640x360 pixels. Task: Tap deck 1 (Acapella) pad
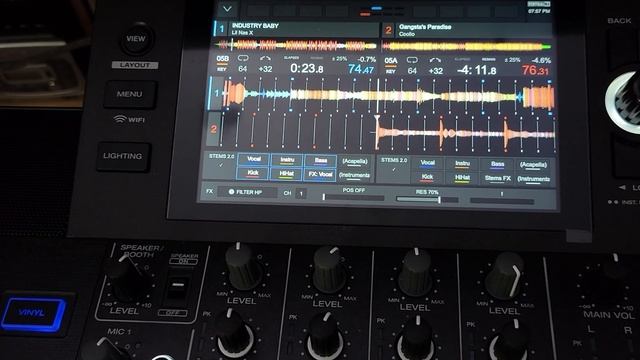pos(355,162)
